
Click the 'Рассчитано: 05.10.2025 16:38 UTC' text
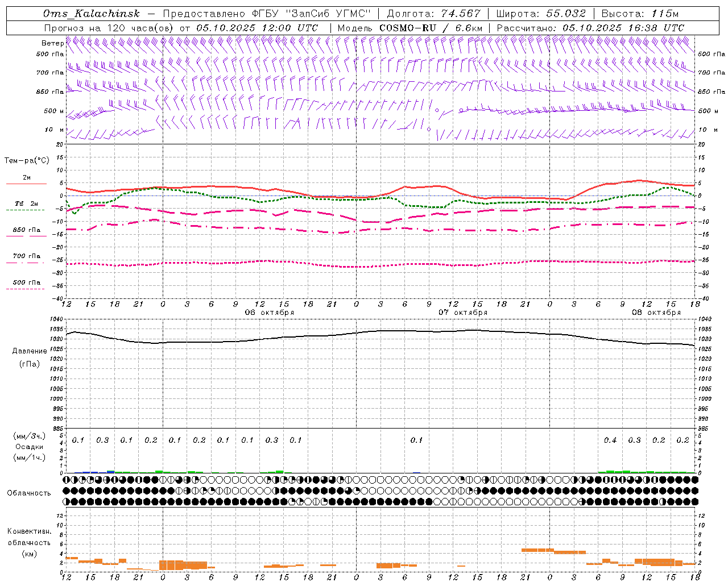tap(590, 28)
